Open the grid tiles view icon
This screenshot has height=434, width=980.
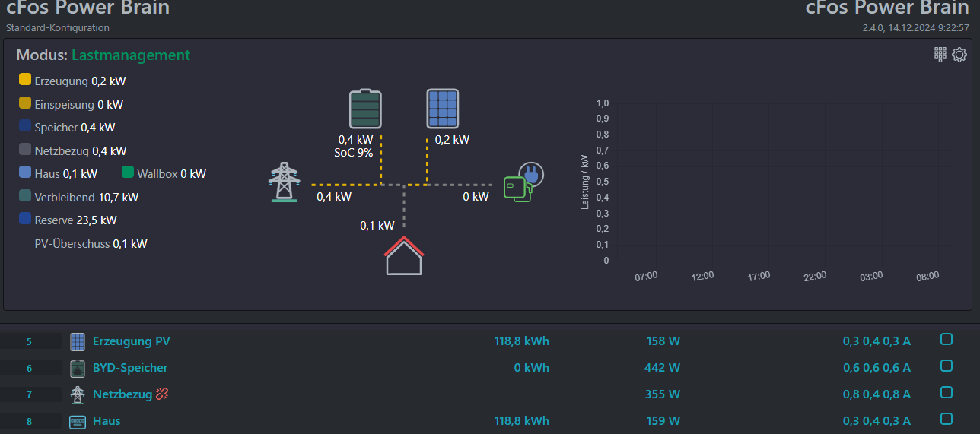point(940,54)
